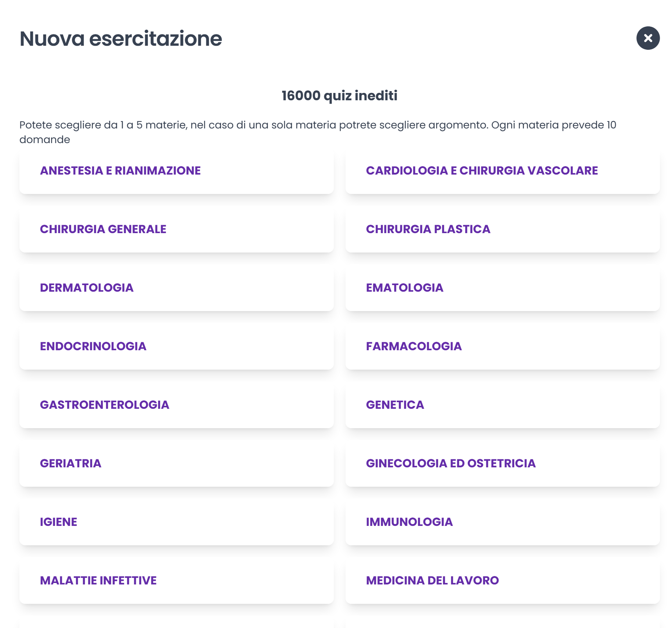This screenshot has height=628, width=672.
Task: Select Chirurgia Plastica subject
Action: [x=502, y=229]
